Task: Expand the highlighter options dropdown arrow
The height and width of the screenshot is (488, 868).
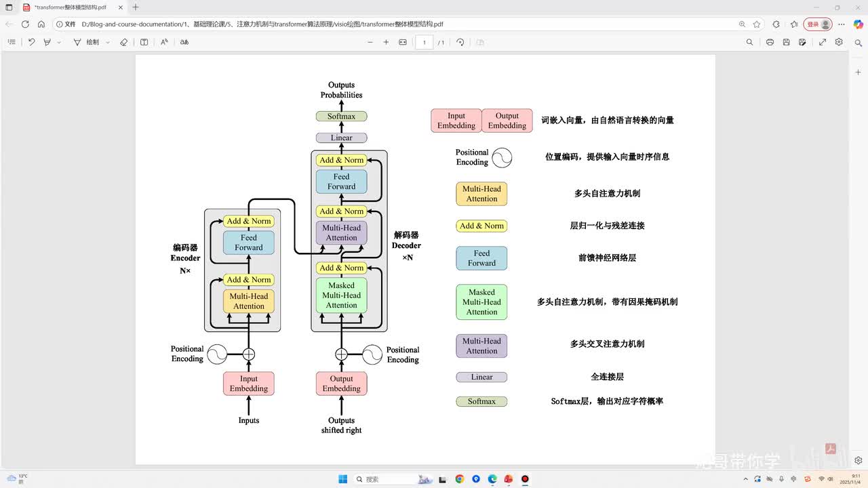Action: point(59,42)
